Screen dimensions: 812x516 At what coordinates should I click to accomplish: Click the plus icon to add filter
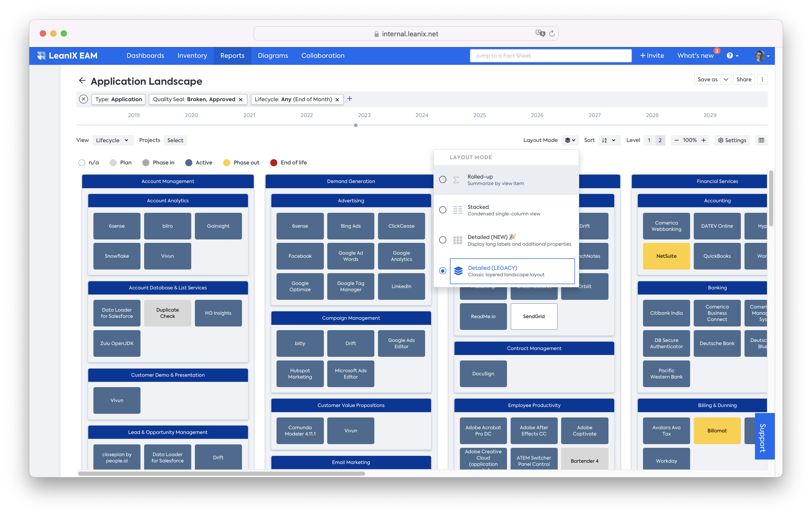350,99
